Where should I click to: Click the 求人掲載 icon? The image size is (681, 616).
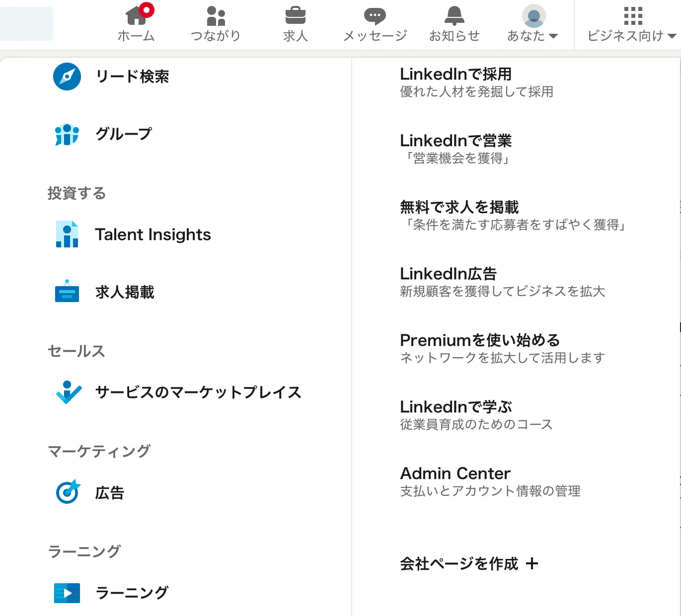[67, 292]
